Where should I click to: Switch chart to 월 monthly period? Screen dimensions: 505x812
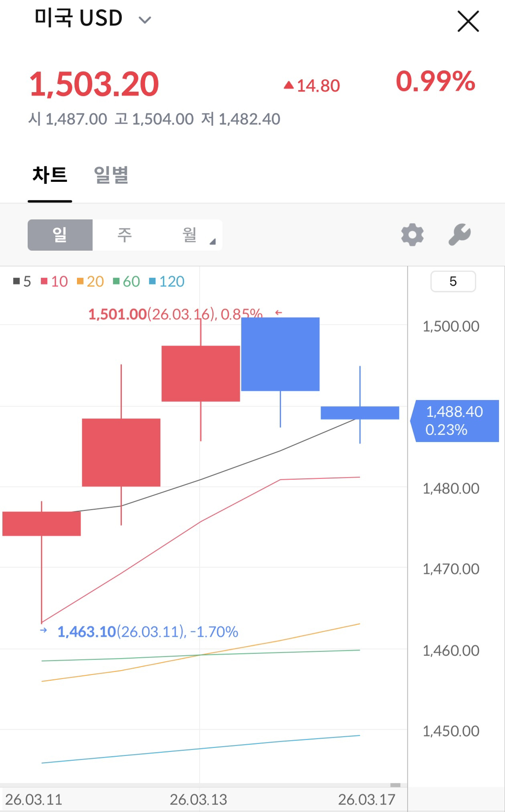[x=189, y=235]
